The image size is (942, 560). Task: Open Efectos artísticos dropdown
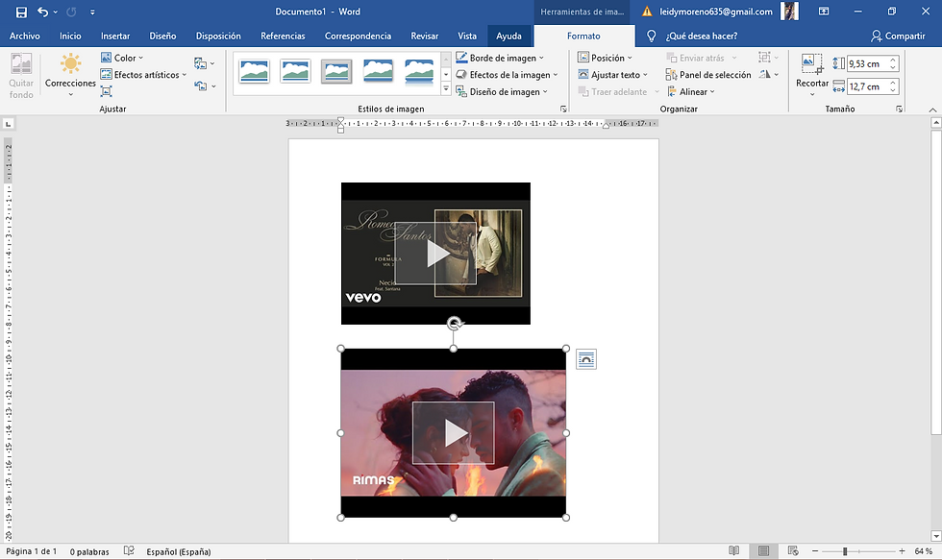pyautogui.click(x=143, y=74)
